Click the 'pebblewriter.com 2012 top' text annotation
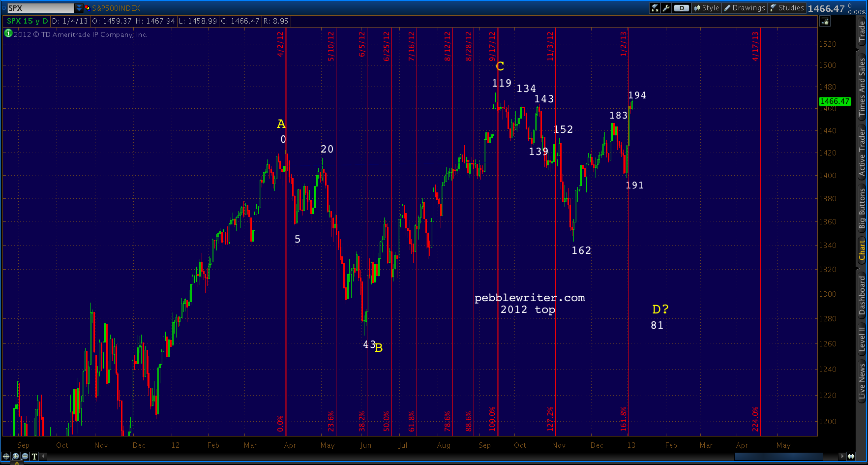Viewport: 868px width, 465px height. pos(529,304)
